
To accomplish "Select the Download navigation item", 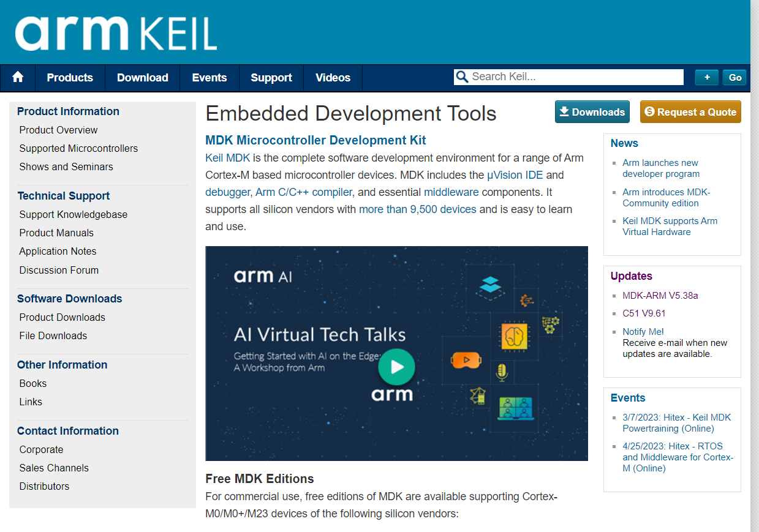I will 142,78.
